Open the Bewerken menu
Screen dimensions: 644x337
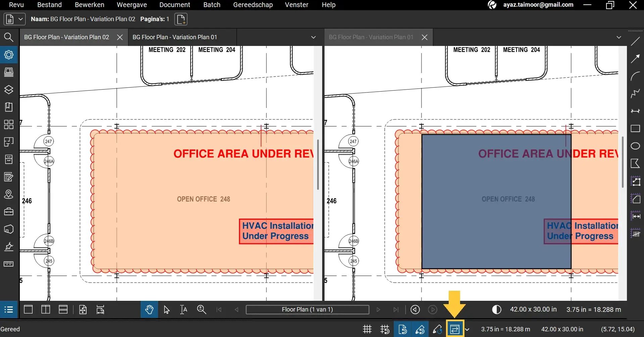90,5
